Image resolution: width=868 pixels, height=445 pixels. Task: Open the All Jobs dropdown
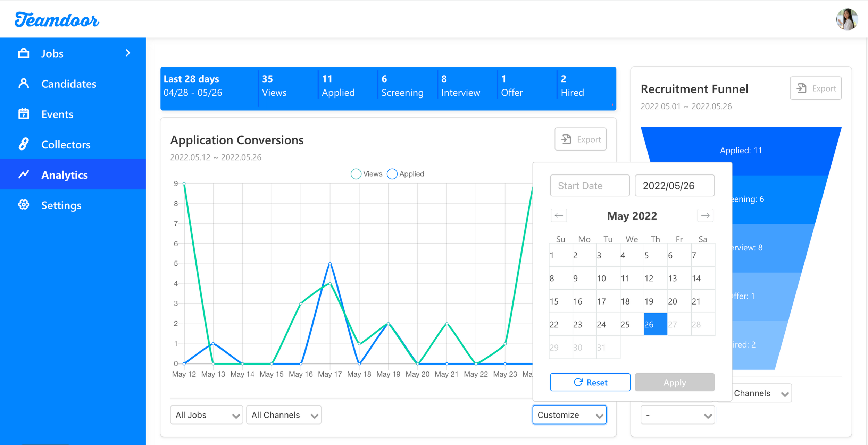coord(207,415)
